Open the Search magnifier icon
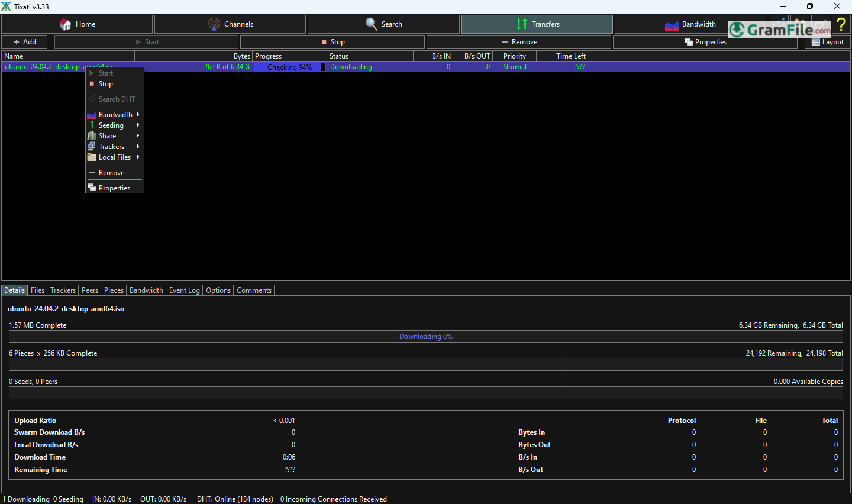Image resolution: width=852 pixels, height=504 pixels. coord(372,24)
